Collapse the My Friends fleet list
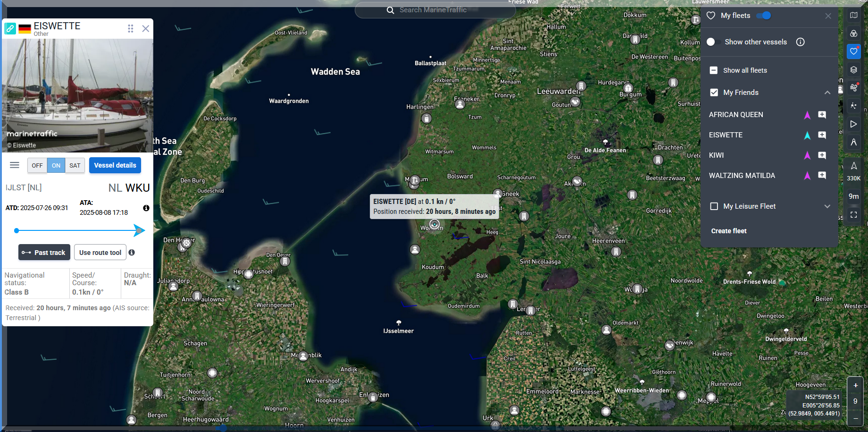The width and height of the screenshot is (868, 432). click(827, 93)
